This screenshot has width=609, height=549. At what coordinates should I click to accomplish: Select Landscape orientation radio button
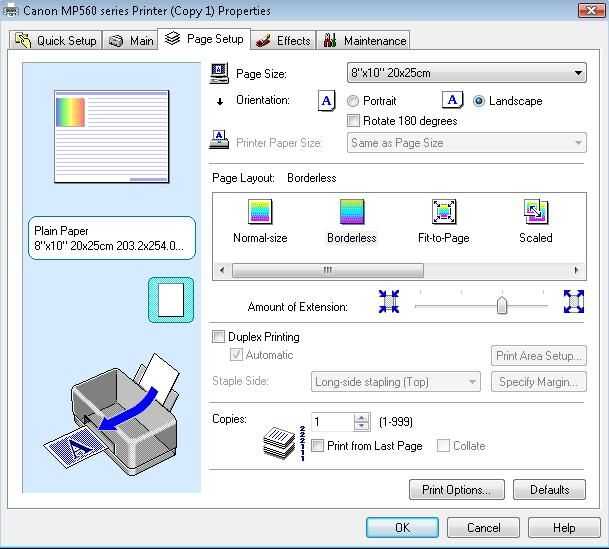478,101
